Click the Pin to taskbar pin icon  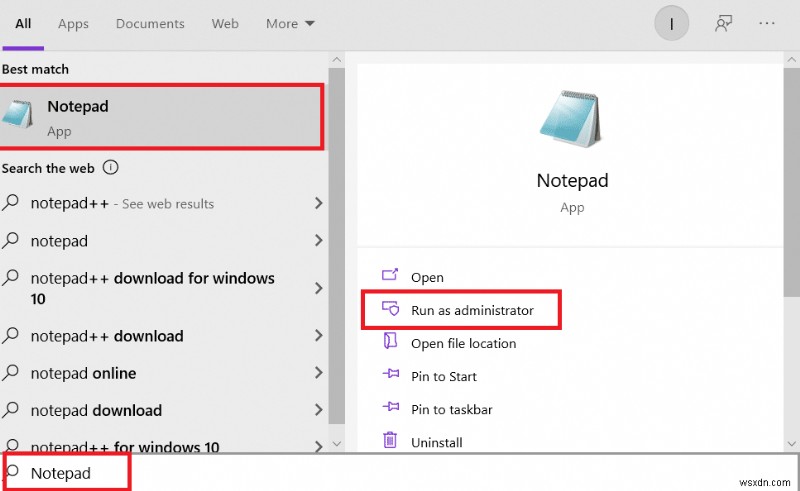(x=390, y=409)
